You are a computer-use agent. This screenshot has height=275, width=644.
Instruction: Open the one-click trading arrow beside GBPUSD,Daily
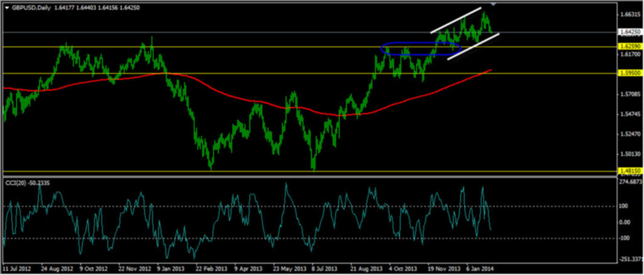tap(6, 8)
